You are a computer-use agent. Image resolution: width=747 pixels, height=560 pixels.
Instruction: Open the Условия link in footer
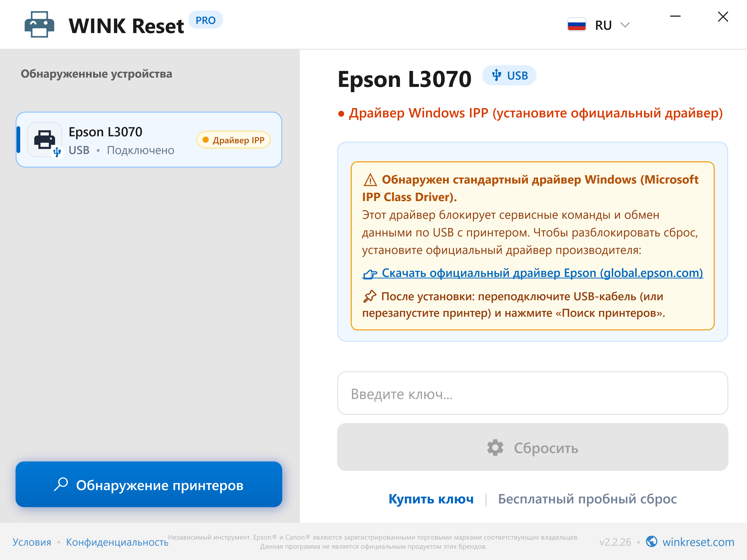coord(32,542)
